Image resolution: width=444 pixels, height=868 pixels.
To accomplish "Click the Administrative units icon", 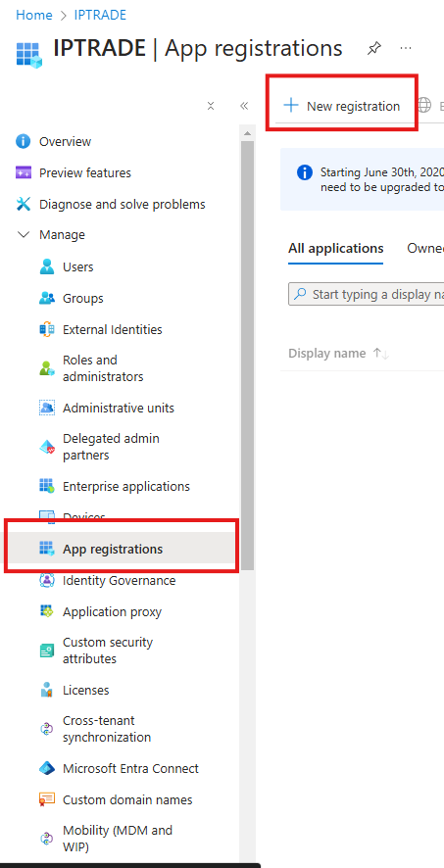I will pyautogui.click(x=47, y=408).
